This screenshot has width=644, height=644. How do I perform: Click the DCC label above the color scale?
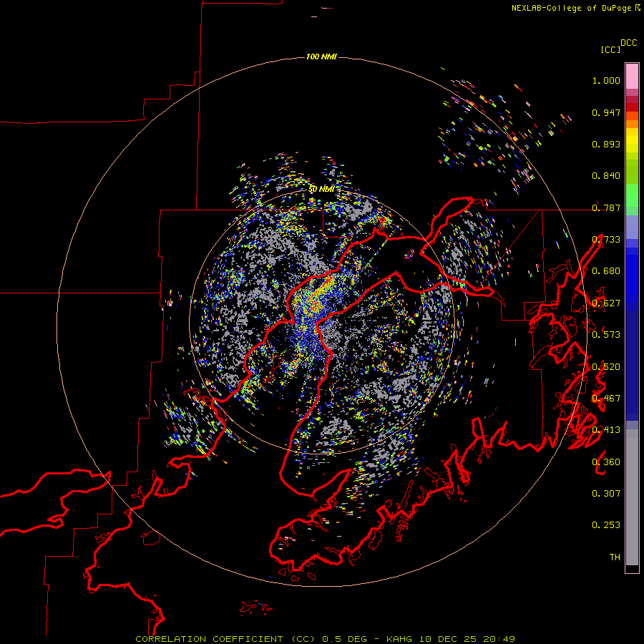tap(628, 43)
